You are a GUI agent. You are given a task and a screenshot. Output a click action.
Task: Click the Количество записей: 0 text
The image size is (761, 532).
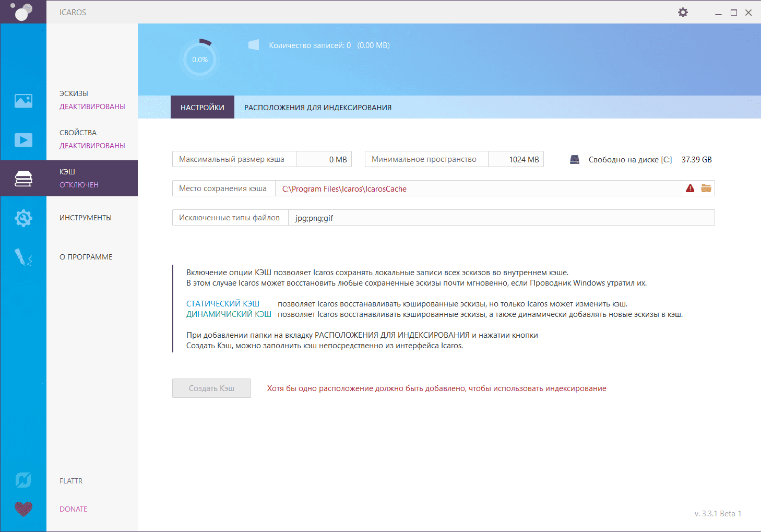click(x=310, y=45)
